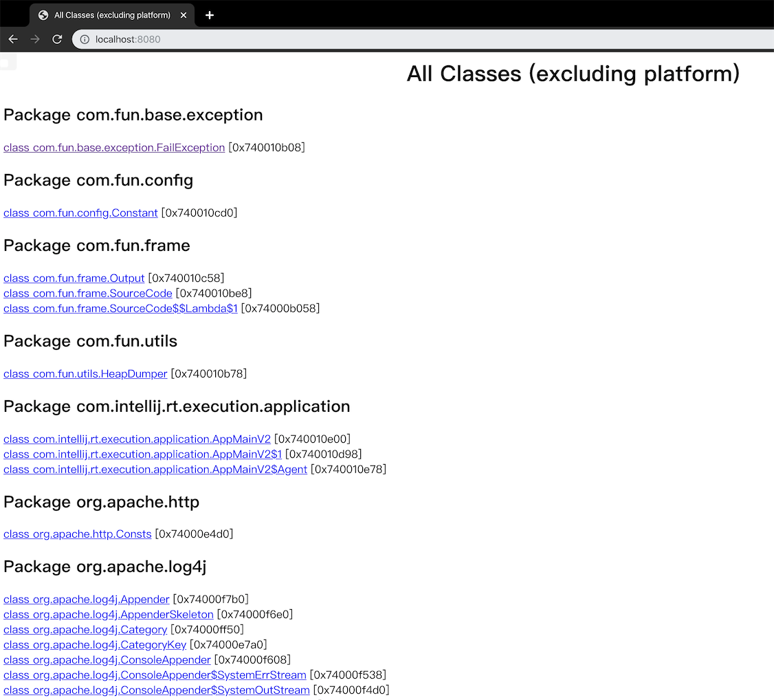Click address [0x740010e00] beside AppMainV2

(x=313, y=439)
